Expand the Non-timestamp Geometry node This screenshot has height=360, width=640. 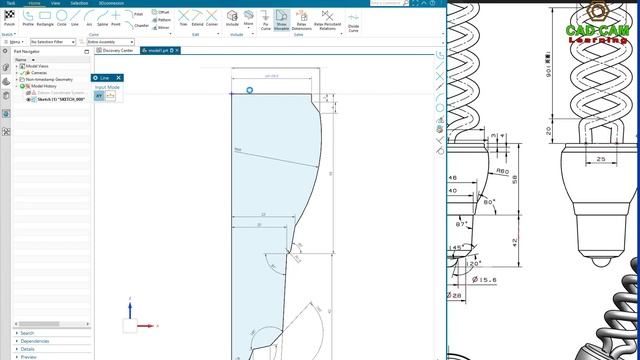[x=17, y=80]
